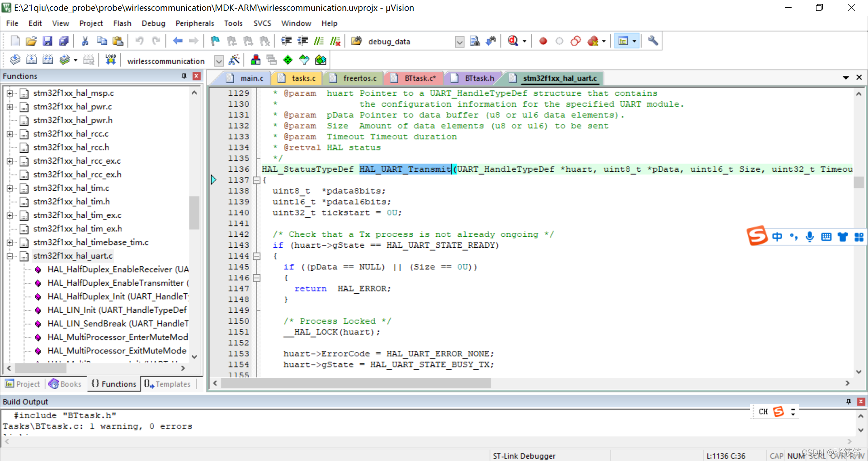Open Manage Run-Time Environment green diamond icon
868x461 pixels.
point(288,60)
